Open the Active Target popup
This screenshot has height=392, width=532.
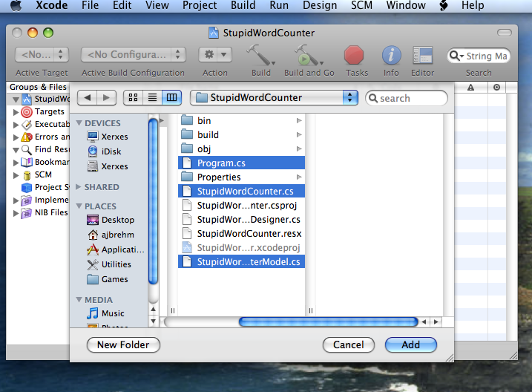pos(42,55)
